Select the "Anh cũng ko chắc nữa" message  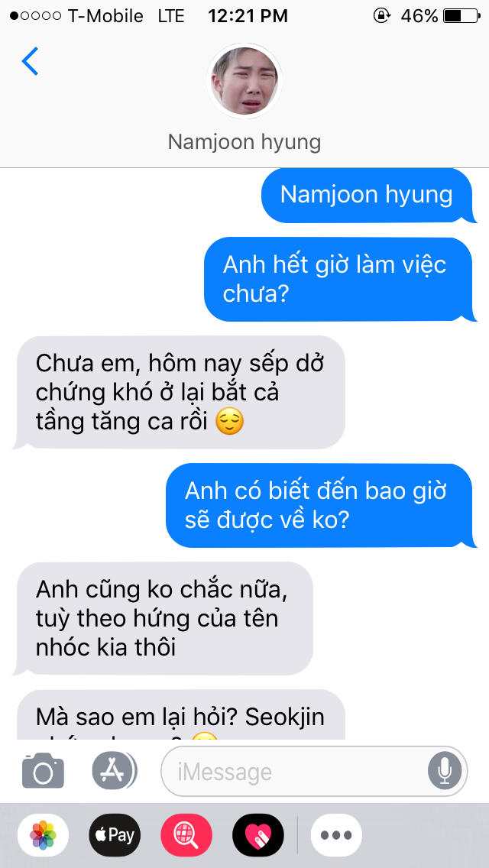[164, 619]
